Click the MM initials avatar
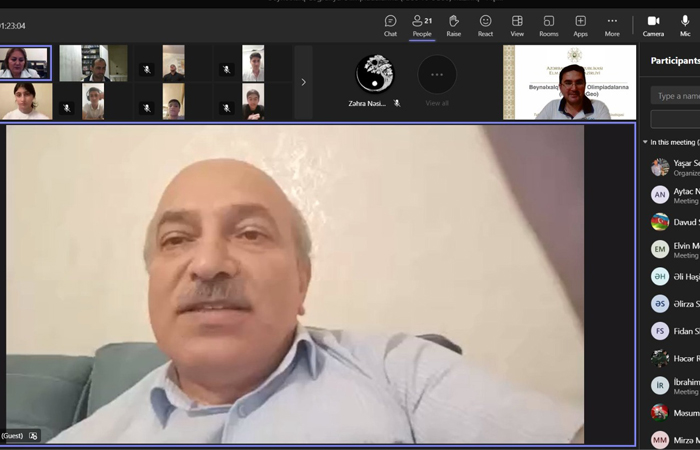This screenshot has height=450, width=700. click(x=660, y=440)
